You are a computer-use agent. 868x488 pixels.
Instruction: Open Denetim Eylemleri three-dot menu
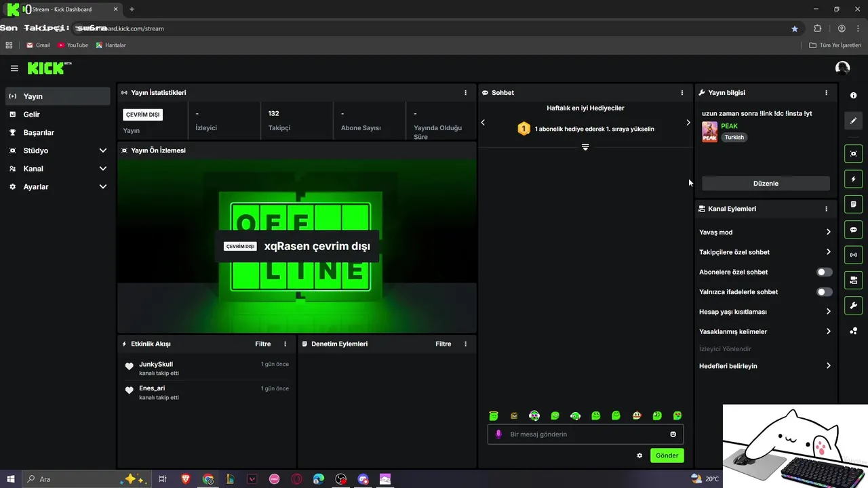[465, 344]
